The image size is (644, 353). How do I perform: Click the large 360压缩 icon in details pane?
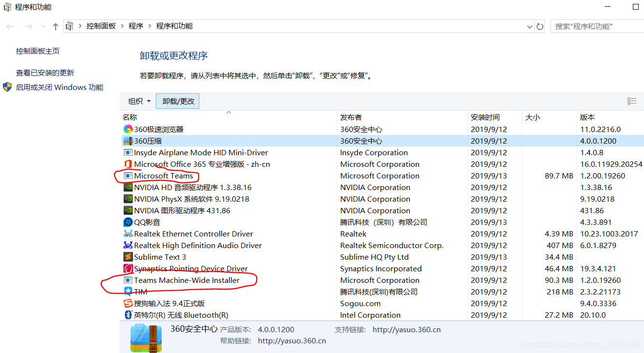tap(146, 338)
